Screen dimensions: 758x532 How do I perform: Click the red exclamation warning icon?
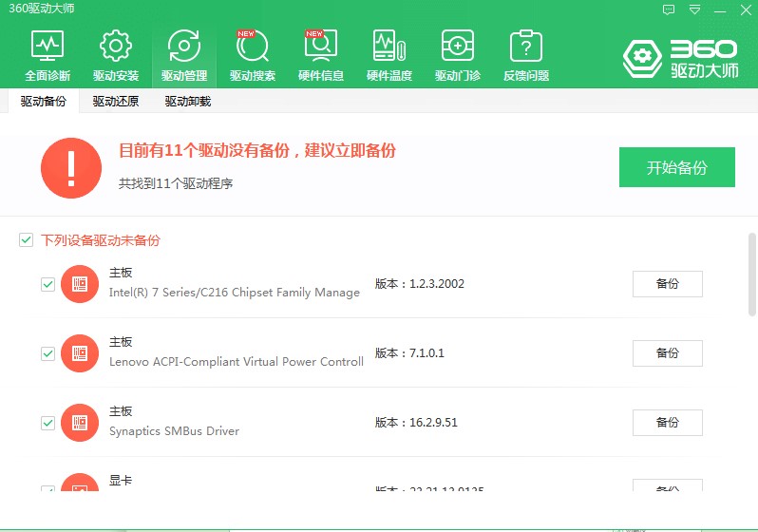[71, 168]
